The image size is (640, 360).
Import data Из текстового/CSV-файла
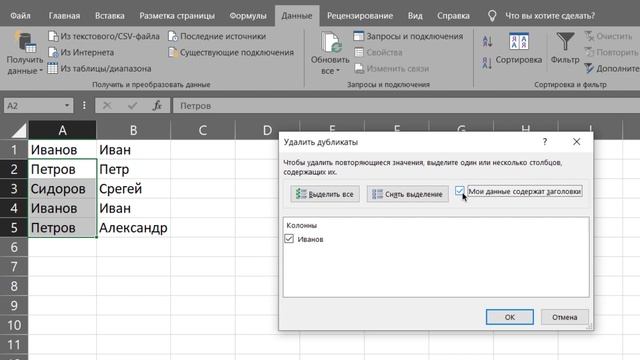pyautogui.click(x=104, y=36)
